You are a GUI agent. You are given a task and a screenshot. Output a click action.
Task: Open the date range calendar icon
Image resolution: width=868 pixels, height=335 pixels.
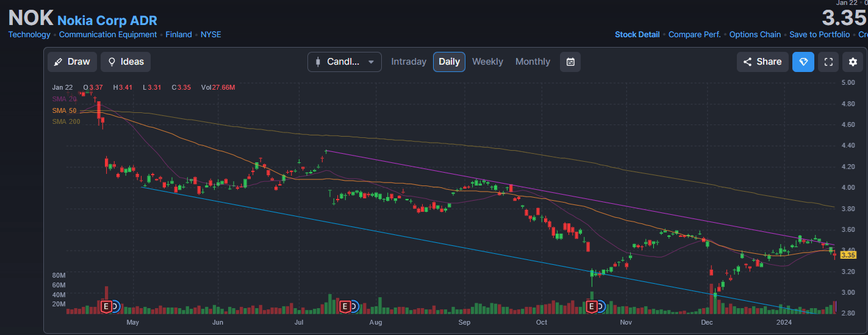pyautogui.click(x=570, y=62)
